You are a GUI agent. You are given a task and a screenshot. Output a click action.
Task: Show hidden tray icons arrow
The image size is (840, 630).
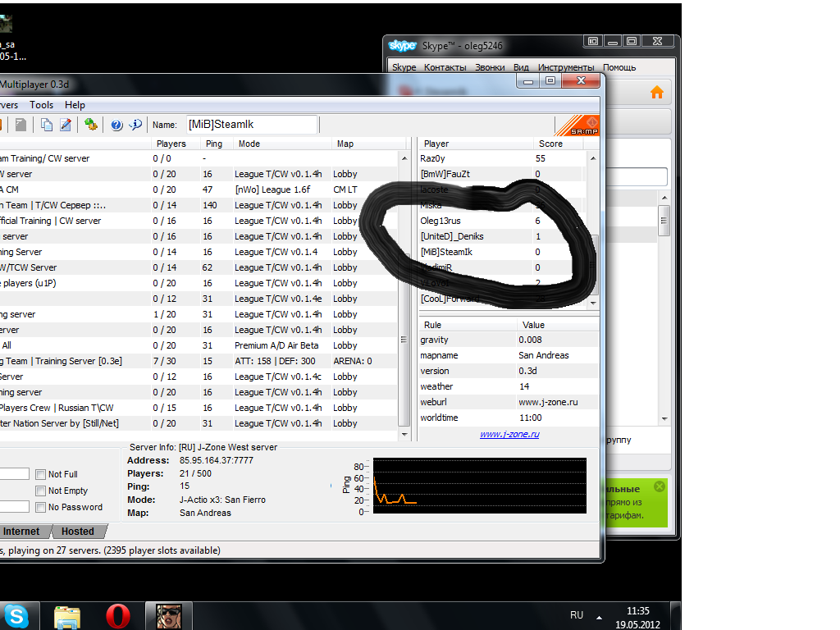(x=599, y=617)
